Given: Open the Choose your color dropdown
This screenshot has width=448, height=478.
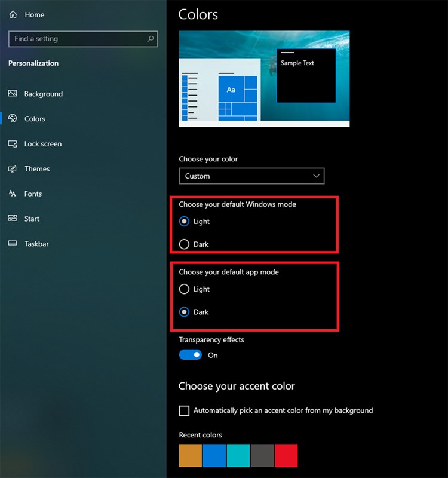Looking at the screenshot, I should [x=251, y=176].
